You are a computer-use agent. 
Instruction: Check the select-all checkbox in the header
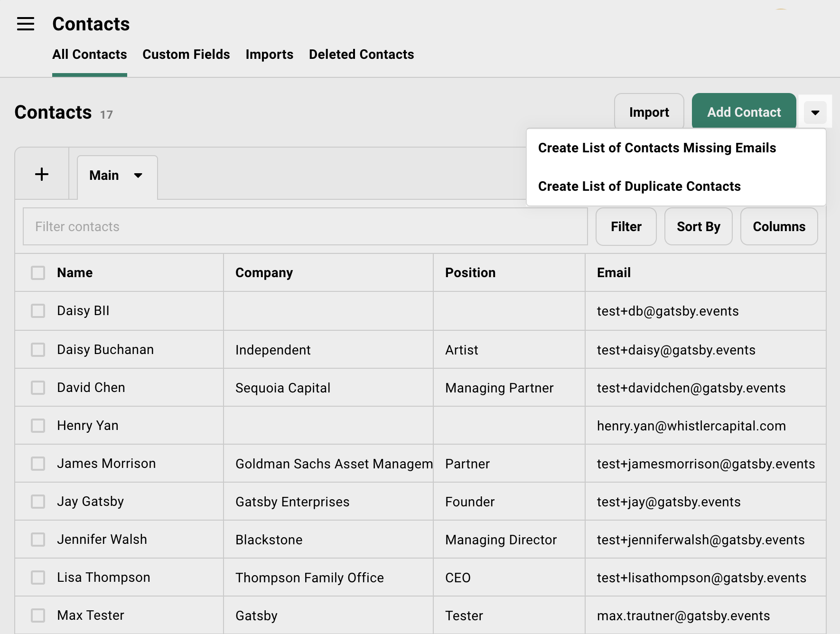[37, 272]
